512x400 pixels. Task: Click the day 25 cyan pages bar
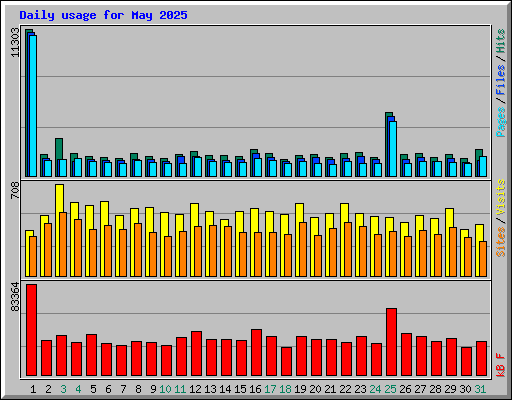pyautogui.click(x=393, y=149)
